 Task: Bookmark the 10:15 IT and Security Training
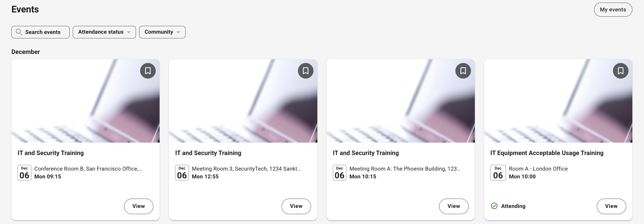tap(463, 71)
